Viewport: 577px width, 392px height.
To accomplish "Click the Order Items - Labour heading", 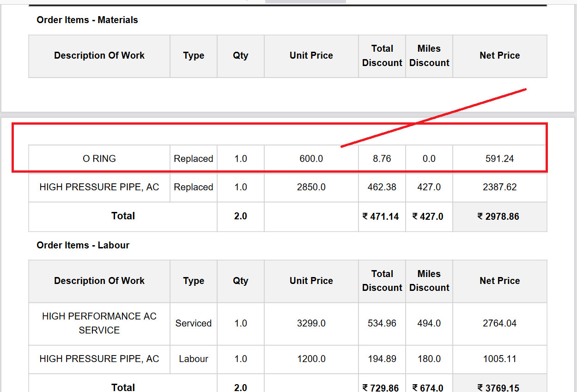I will (83, 246).
